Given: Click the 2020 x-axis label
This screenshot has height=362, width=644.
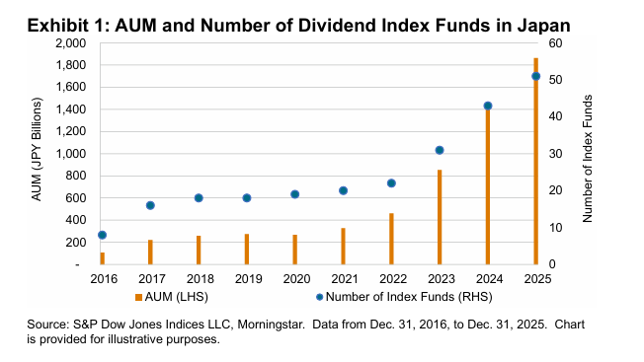Looking at the screenshot, I should (x=296, y=279).
